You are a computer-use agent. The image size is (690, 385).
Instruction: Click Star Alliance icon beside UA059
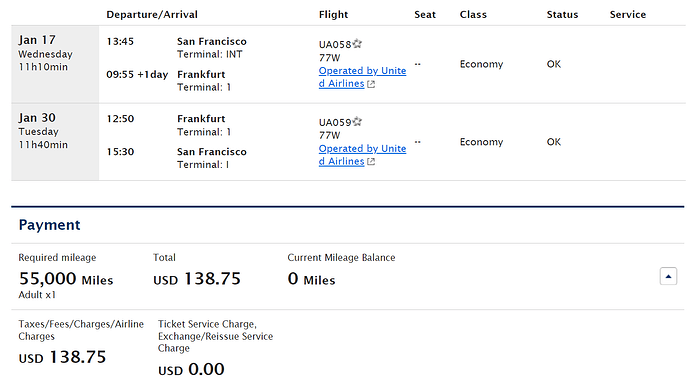pyautogui.click(x=357, y=121)
